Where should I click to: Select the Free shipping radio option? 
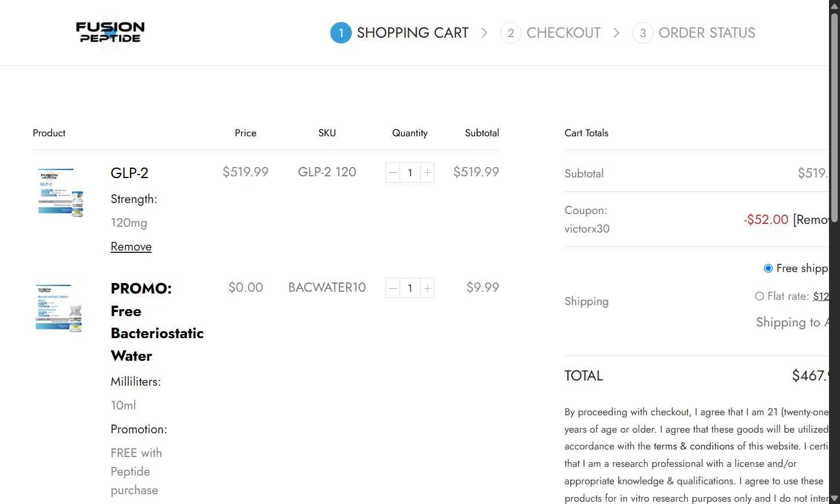pos(768,268)
